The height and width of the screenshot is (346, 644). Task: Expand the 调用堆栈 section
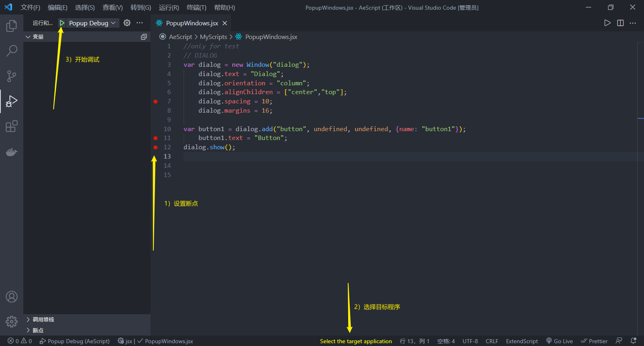tap(87, 319)
